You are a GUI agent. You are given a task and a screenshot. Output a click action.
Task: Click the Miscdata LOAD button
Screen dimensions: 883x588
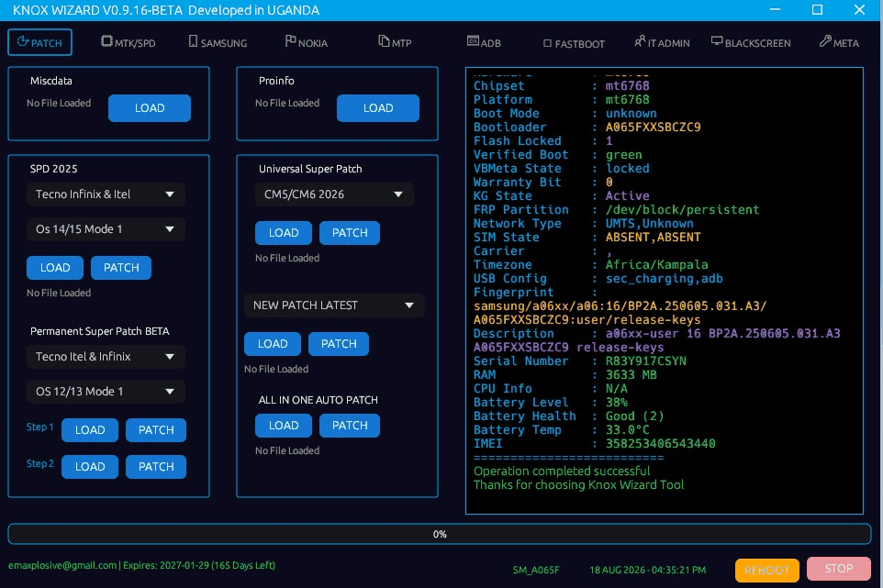[x=150, y=108]
